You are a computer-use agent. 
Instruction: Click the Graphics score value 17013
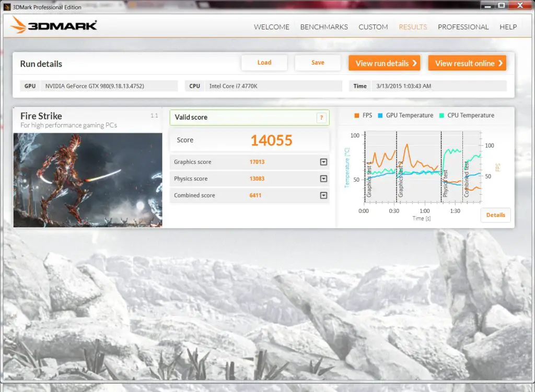(x=257, y=162)
